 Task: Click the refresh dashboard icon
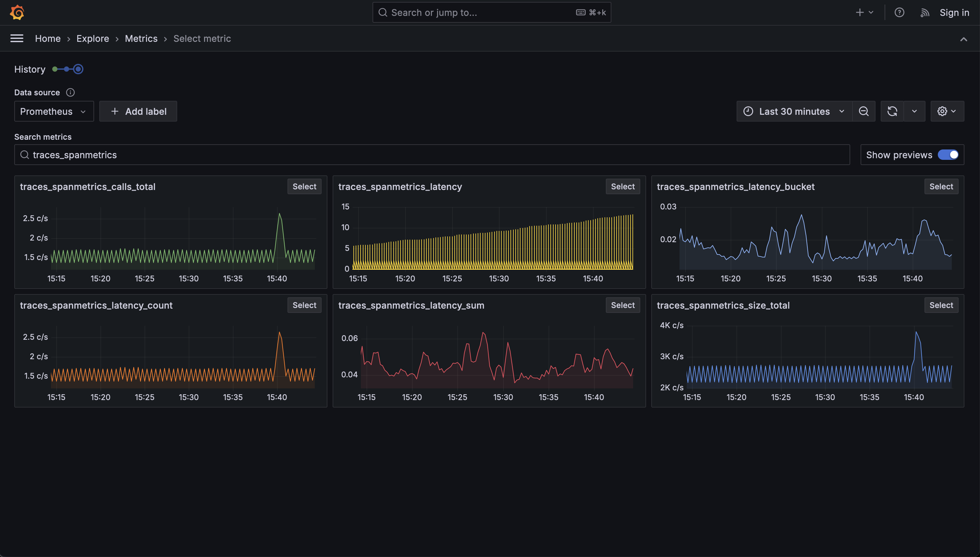point(892,111)
